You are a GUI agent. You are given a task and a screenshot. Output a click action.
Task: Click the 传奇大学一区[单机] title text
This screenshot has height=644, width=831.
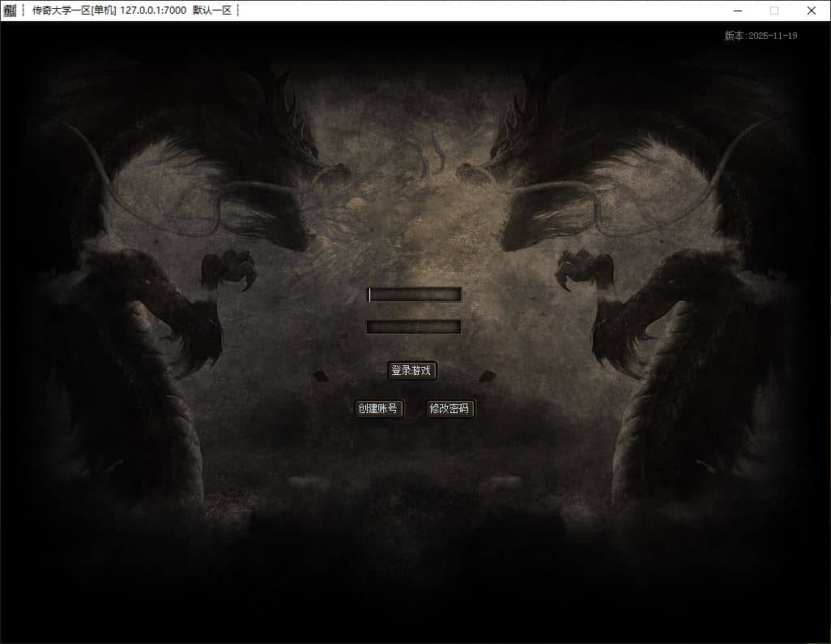pos(74,11)
